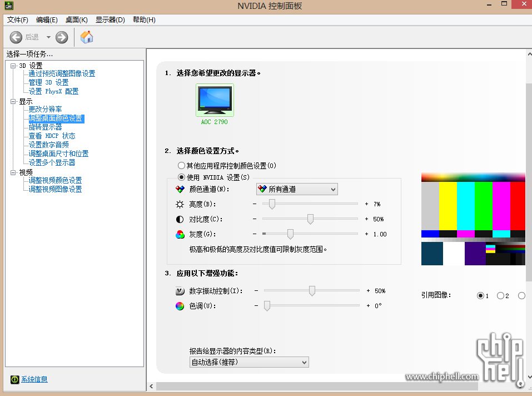This screenshot has width=532, height=396.
Task: Click the vertical scrollbar up arrow
Action: tap(529, 54)
